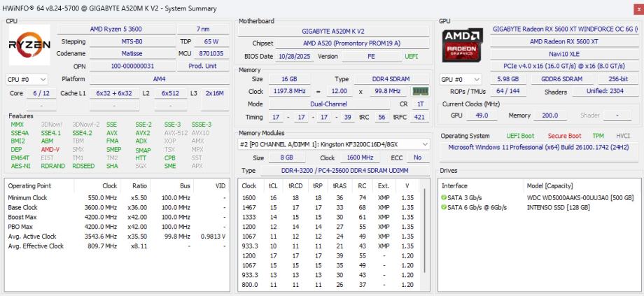Select the Avg. Effective Clock row

(117, 246)
